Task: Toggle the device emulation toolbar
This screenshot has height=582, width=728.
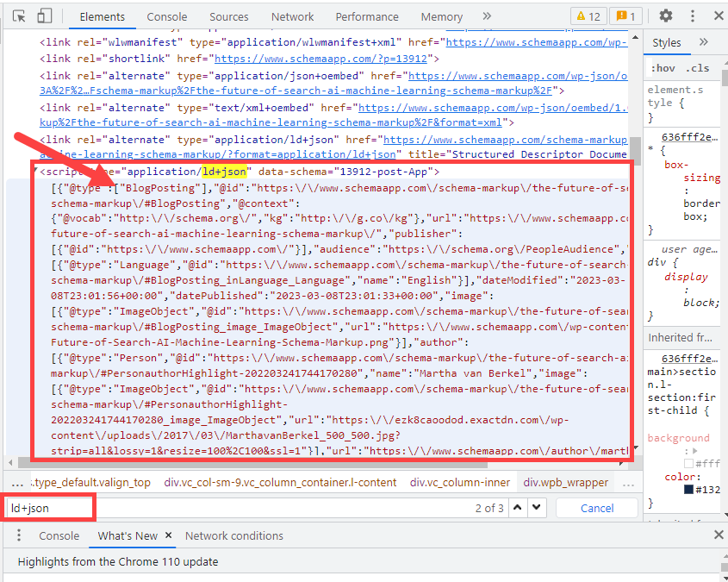Action: [43, 16]
